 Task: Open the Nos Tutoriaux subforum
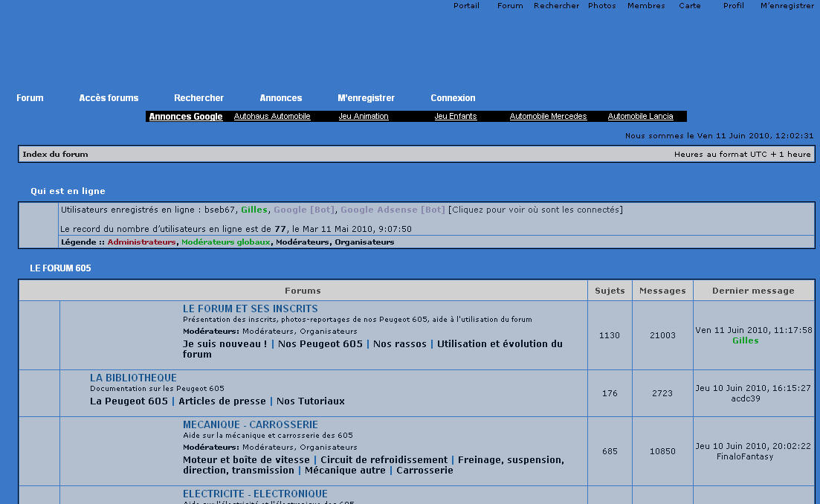click(310, 401)
